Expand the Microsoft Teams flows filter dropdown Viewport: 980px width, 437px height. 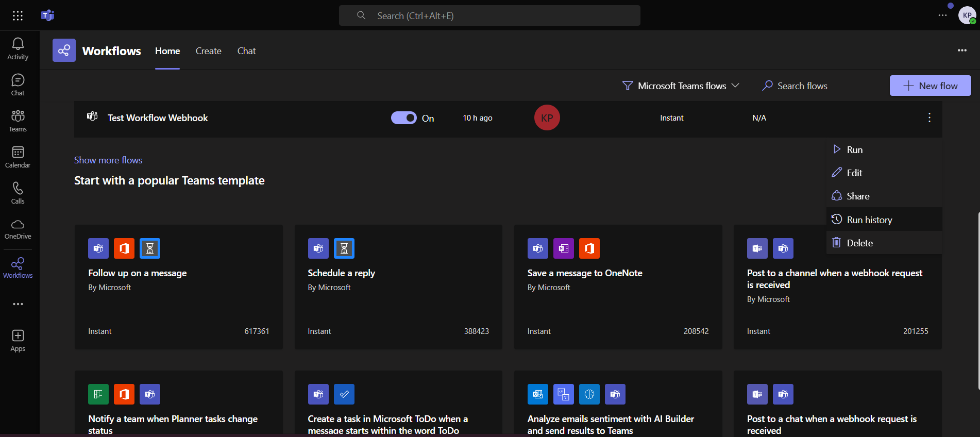681,86
